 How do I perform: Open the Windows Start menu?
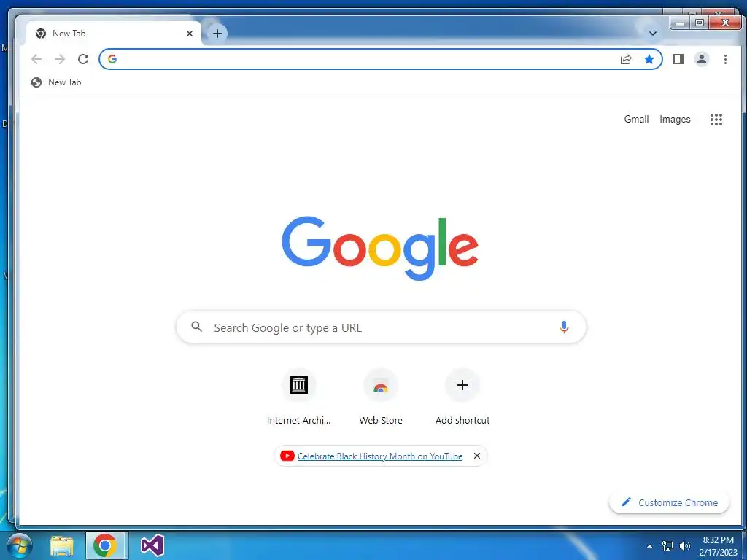click(x=20, y=545)
